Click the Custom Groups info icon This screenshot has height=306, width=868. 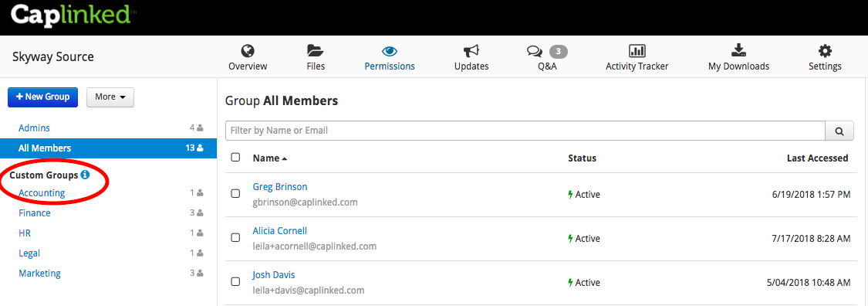point(85,175)
